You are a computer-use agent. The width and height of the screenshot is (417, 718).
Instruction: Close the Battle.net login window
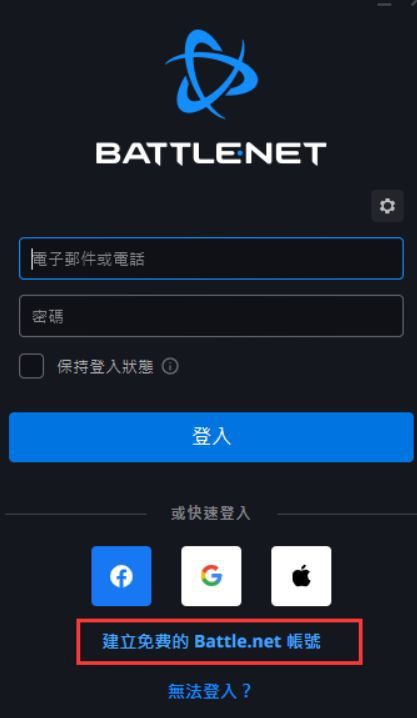[412, 3]
